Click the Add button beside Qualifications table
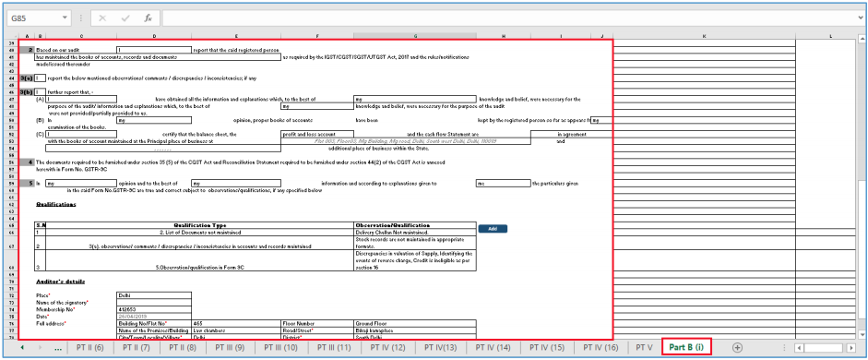This screenshot has width=868, height=360. [493, 228]
